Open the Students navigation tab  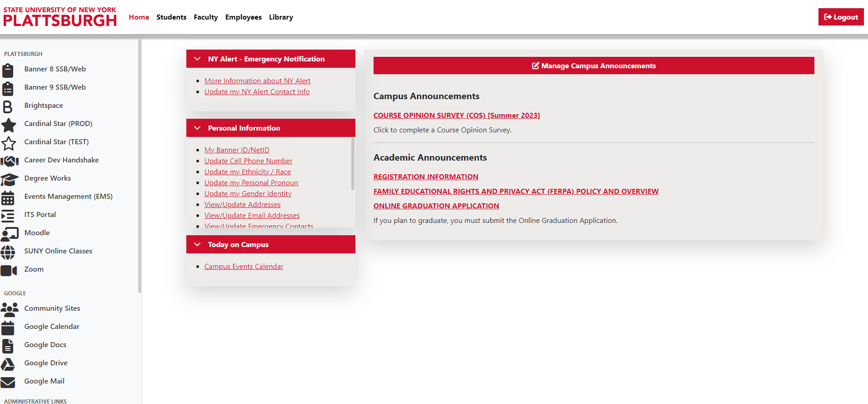coord(171,17)
